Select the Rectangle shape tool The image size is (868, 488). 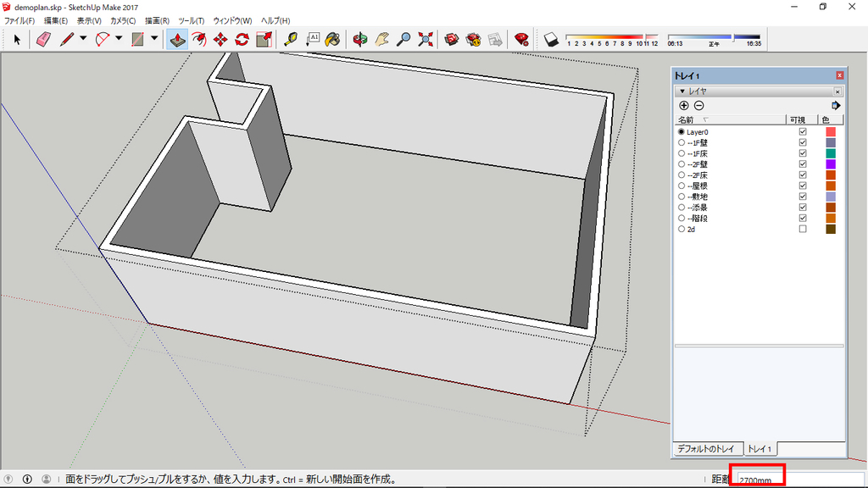point(138,39)
